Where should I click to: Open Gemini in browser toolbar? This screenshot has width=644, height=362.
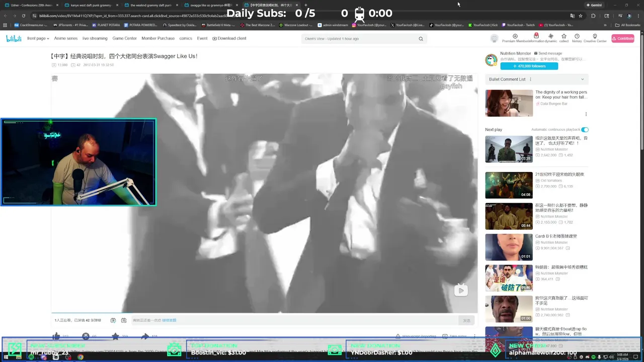coord(594,5)
